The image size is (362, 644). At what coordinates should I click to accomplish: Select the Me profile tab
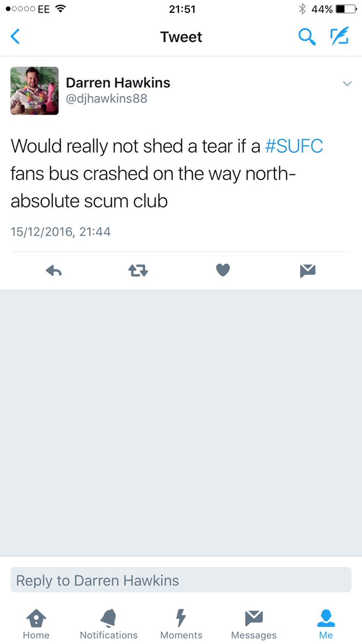pyautogui.click(x=326, y=625)
